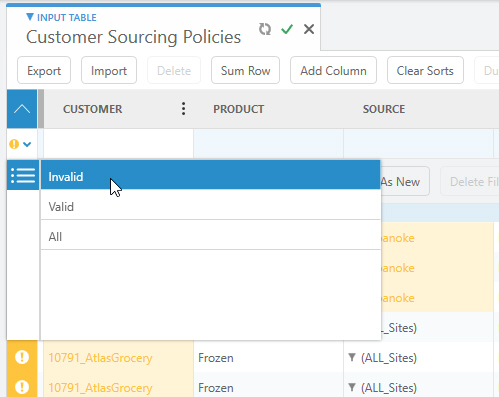
Task: Open the first ALL_Sites source filter icon
Action: pyautogui.click(x=352, y=357)
